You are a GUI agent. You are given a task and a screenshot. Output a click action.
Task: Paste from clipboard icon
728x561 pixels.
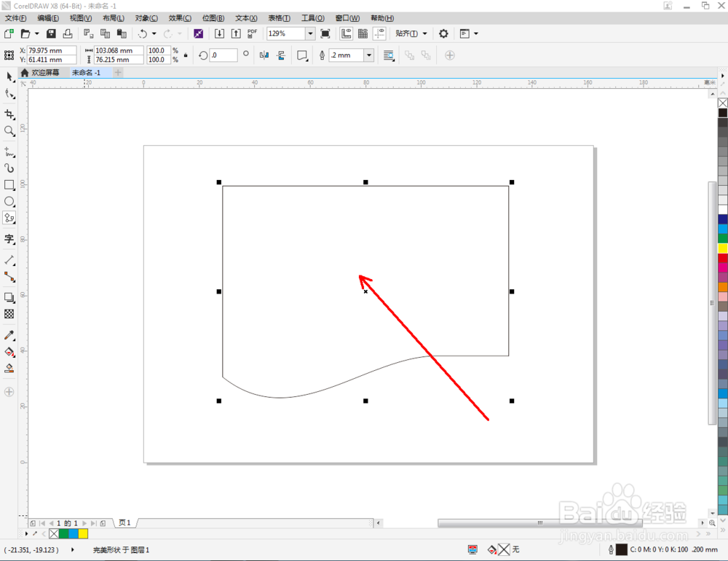pyautogui.click(x=122, y=34)
